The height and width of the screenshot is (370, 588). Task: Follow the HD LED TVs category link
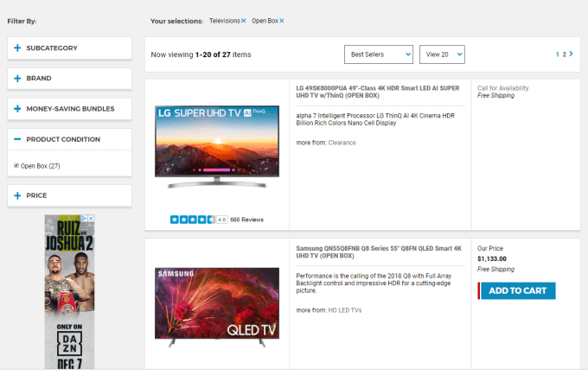pos(345,310)
